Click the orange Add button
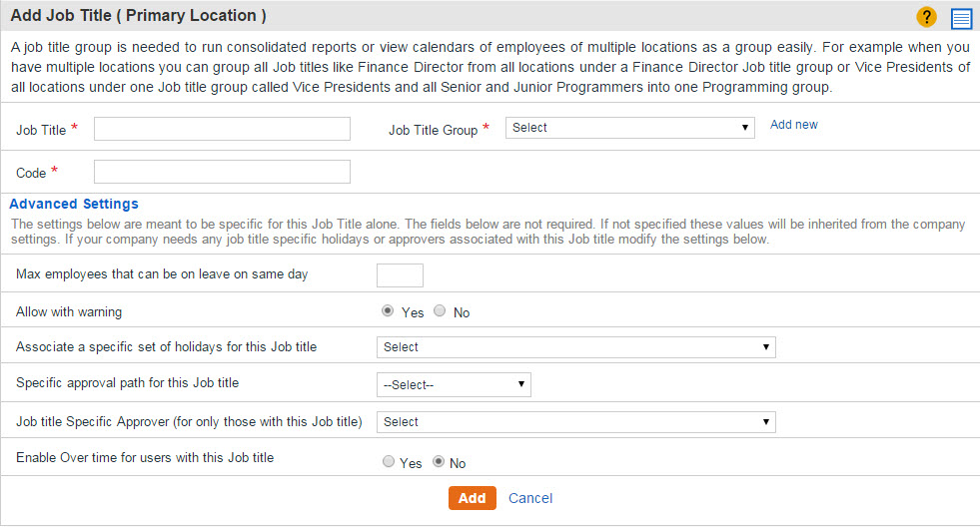The height and width of the screenshot is (527, 980). coord(472,498)
